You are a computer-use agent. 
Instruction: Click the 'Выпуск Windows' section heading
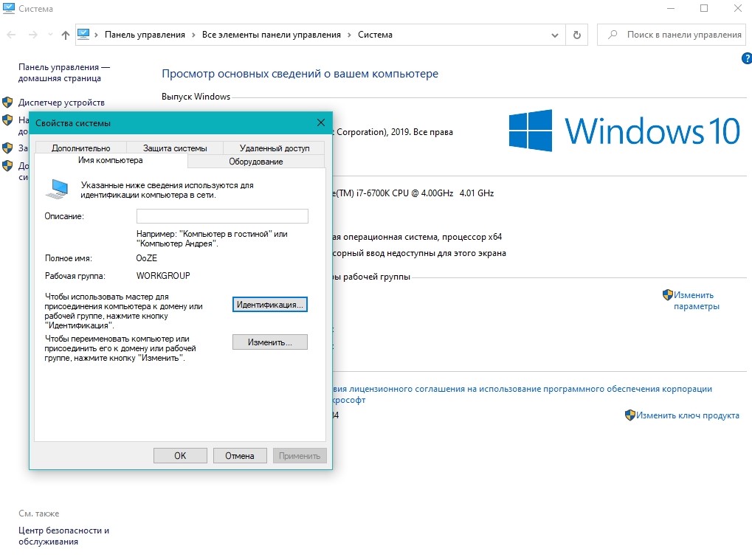tap(196, 97)
